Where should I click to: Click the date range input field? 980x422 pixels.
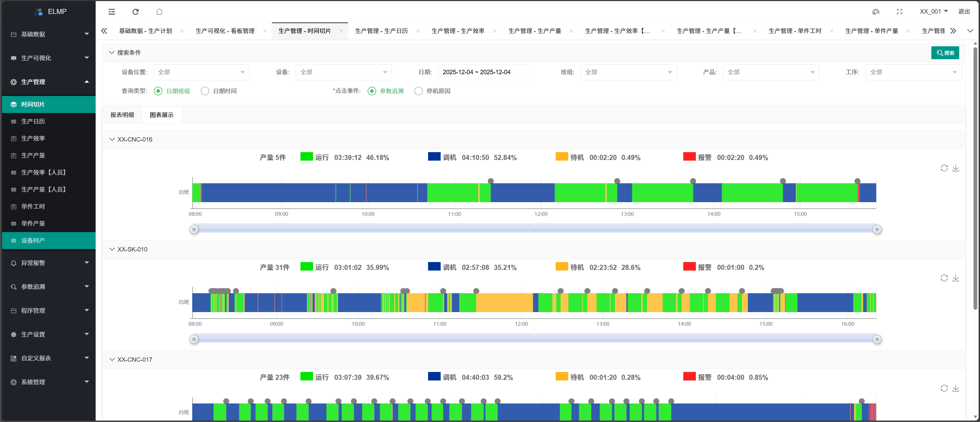tap(486, 72)
